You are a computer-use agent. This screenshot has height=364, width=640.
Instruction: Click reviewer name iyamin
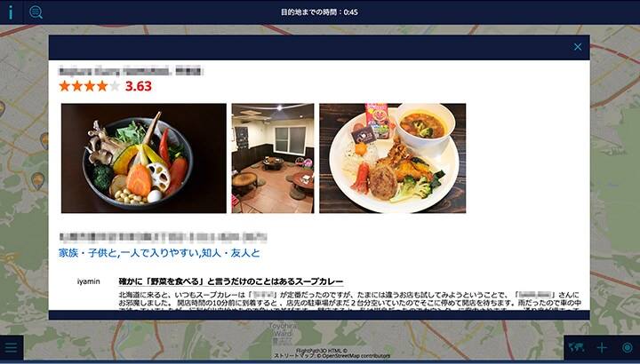89,281
